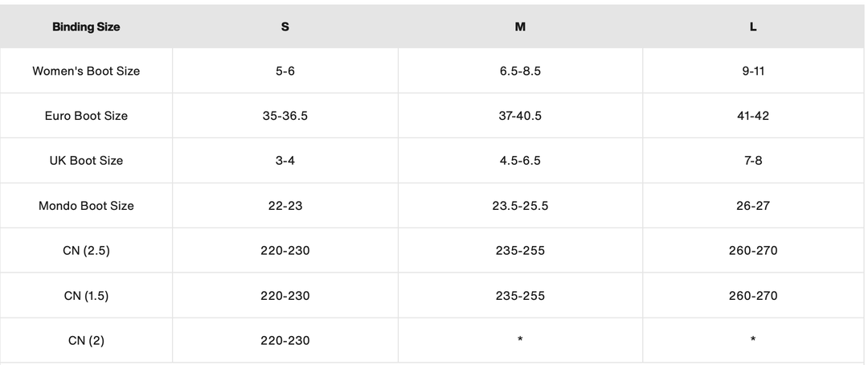The height and width of the screenshot is (365, 868).
Task: Click the 26-27 Mondo size cell
Action: pyautogui.click(x=753, y=206)
